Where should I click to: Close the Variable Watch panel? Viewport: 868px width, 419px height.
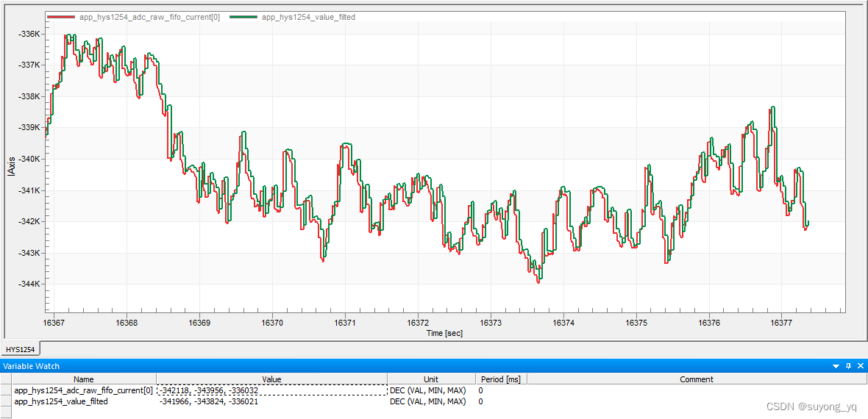click(x=860, y=366)
